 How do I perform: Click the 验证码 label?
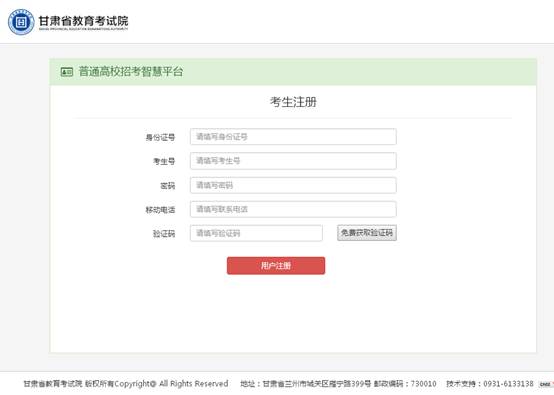[x=164, y=234]
